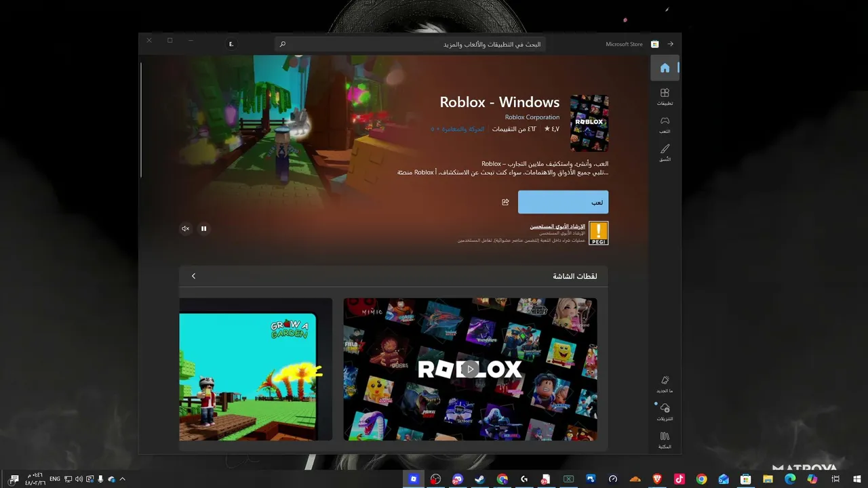The width and height of the screenshot is (868, 488).
Task: Launch Brave browser from the taskbar
Action: coord(657,479)
